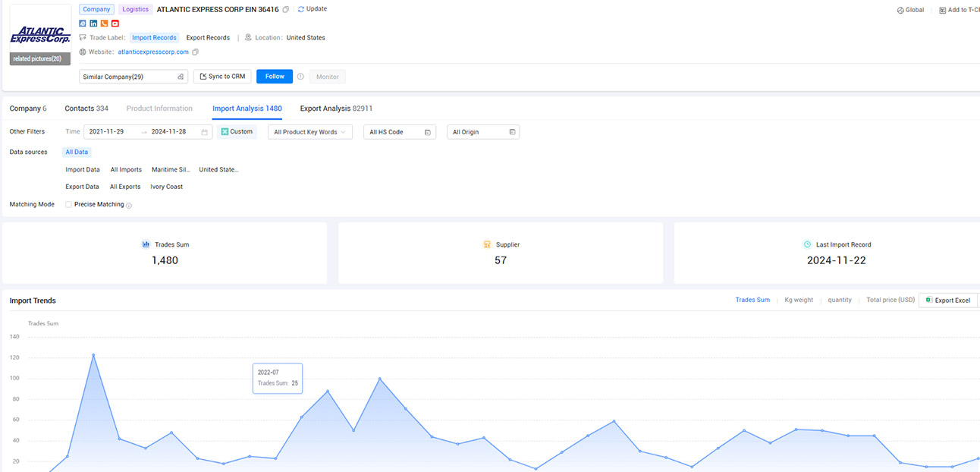This screenshot has height=472, width=980.
Task: Open the orange phone contact icon
Action: [104, 24]
